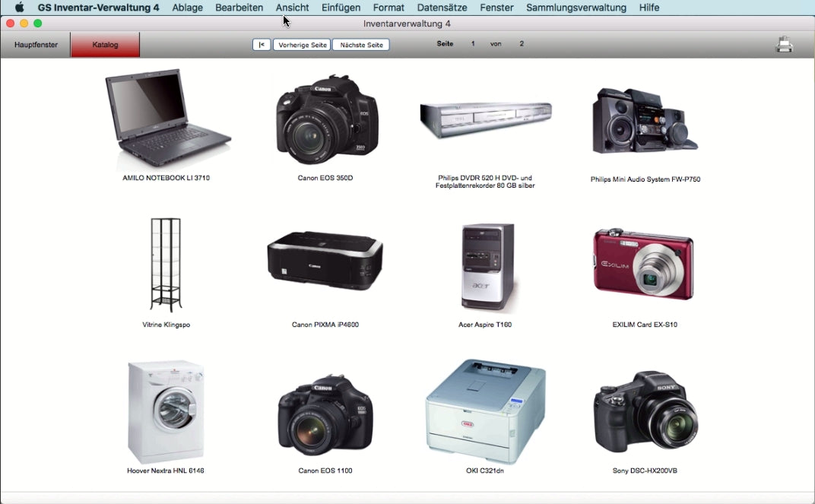Jump to the first page with the |< icon

click(262, 44)
